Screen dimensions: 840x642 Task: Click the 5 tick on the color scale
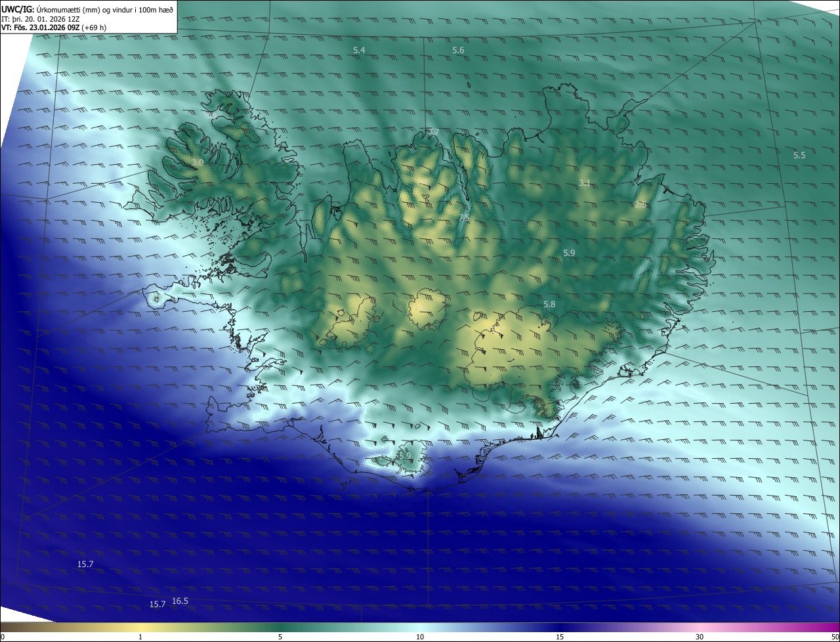click(x=280, y=637)
